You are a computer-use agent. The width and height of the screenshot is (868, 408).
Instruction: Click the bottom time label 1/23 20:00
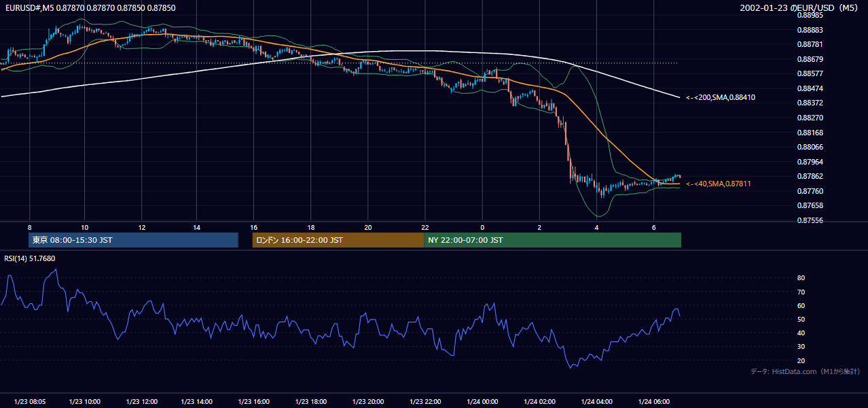pyautogui.click(x=369, y=402)
